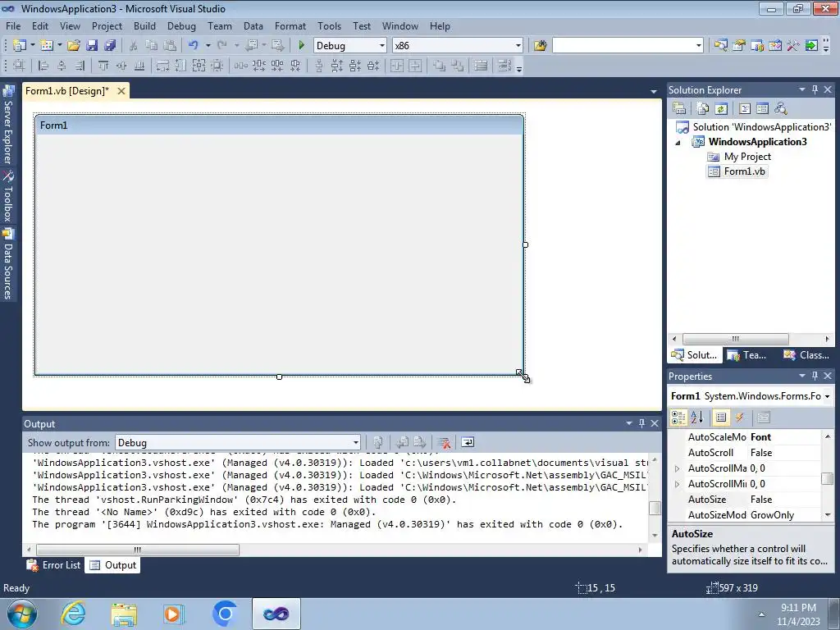This screenshot has height=630, width=840.
Task: Collapse the WindowsApplication3 project node
Action: 678,143
